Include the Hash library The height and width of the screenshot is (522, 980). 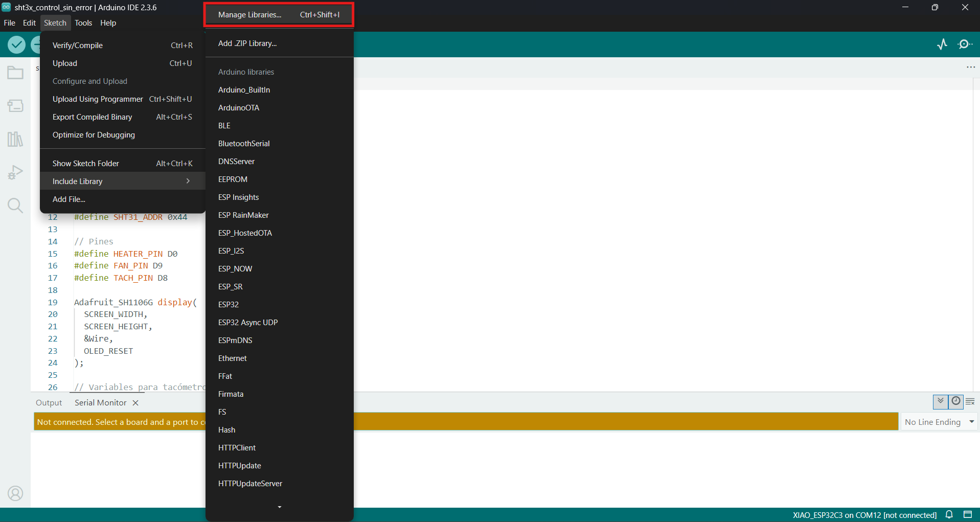point(279,430)
